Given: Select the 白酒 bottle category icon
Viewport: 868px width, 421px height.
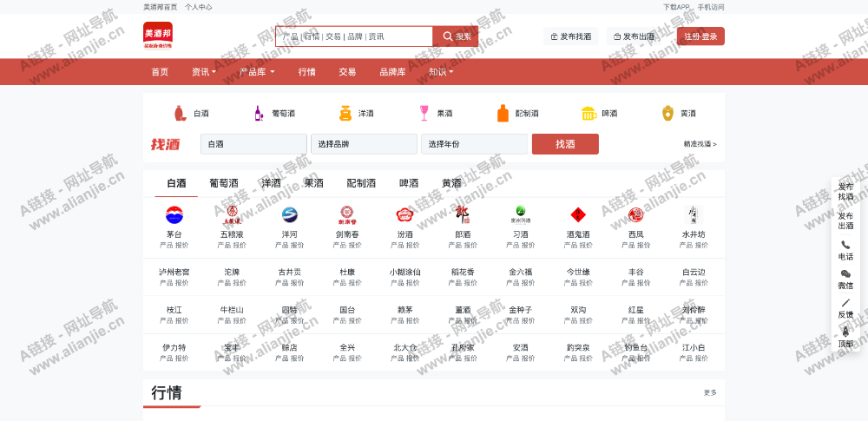Looking at the screenshot, I should pyautogui.click(x=180, y=113).
